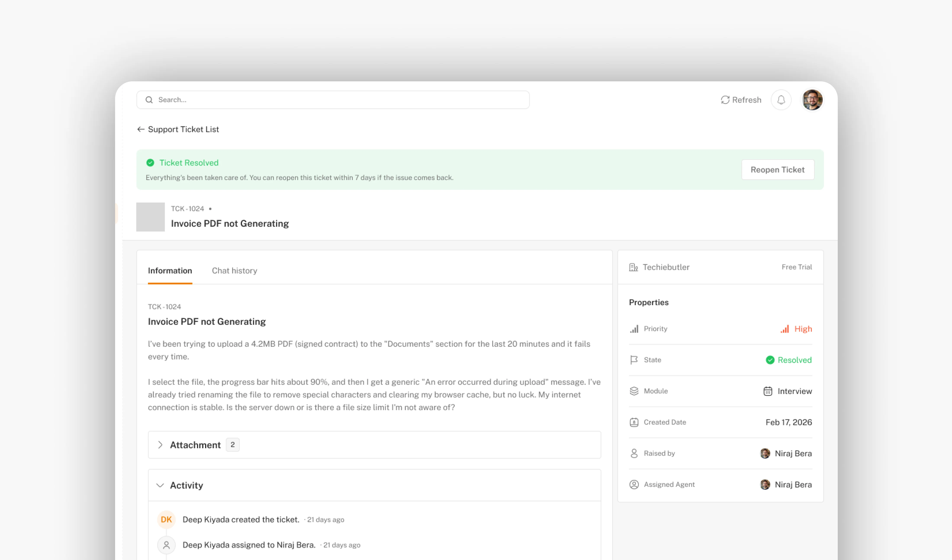The width and height of the screenshot is (952, 560).
Task: Click the green Resolved state value
Action: (789, 360)
